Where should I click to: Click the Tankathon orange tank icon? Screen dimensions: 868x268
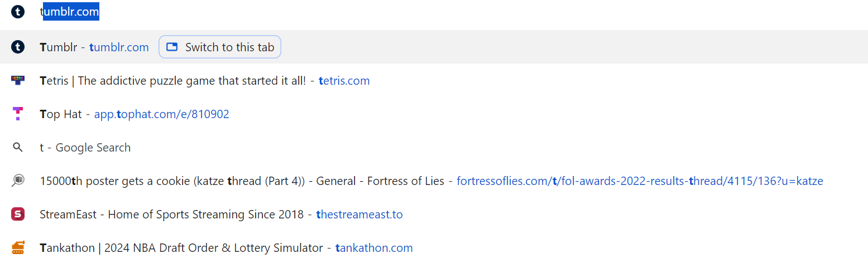pyautogui.click(x=18, y=247)
